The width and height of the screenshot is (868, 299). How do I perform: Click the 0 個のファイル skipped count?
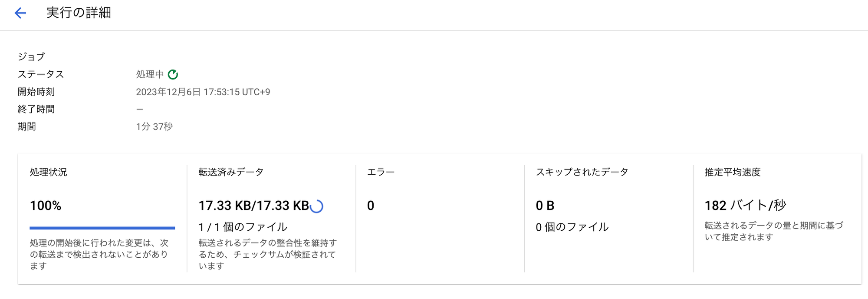click(572, 227)
